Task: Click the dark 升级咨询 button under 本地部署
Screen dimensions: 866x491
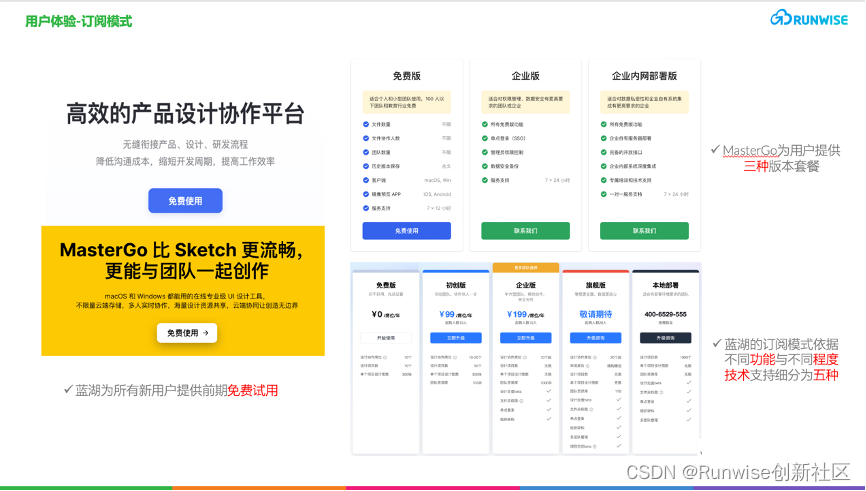Action: pyautogui.click(x=666, y=337)
